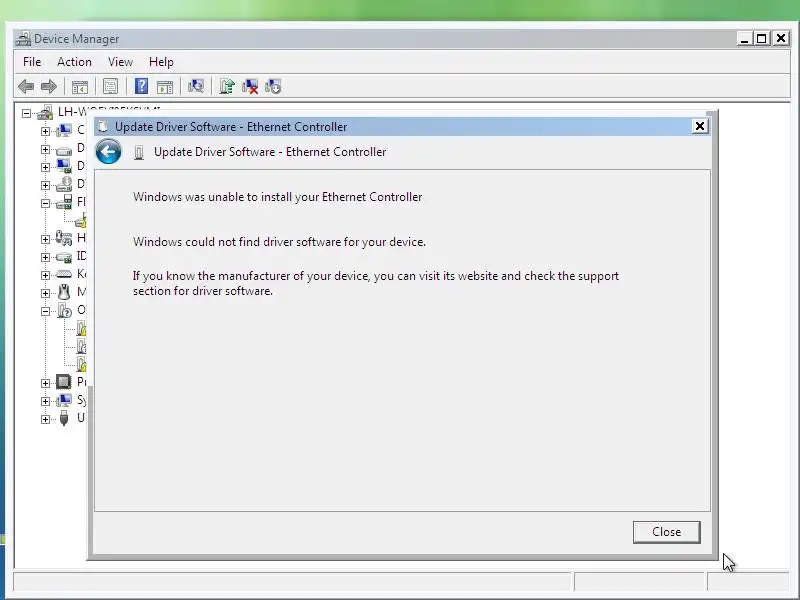800x600 pixels.
Task: Expand the Mice plus box
Action: pos(45,293)
